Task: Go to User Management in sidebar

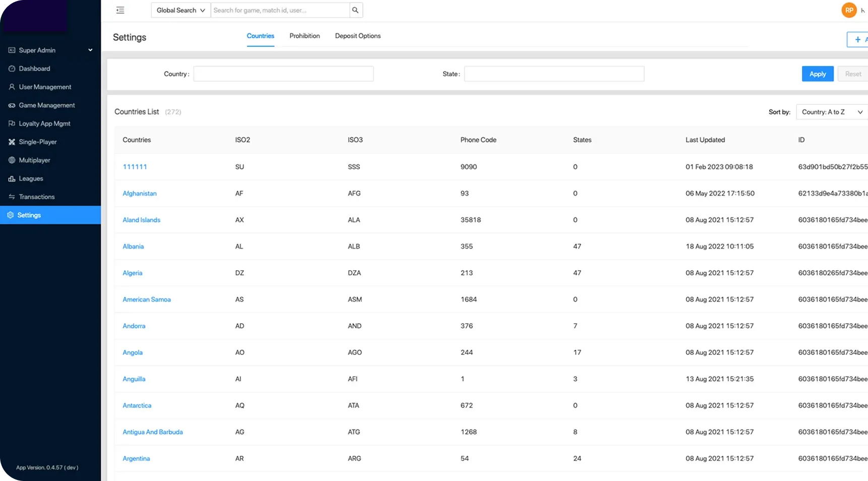Action: tap(45, 87)
